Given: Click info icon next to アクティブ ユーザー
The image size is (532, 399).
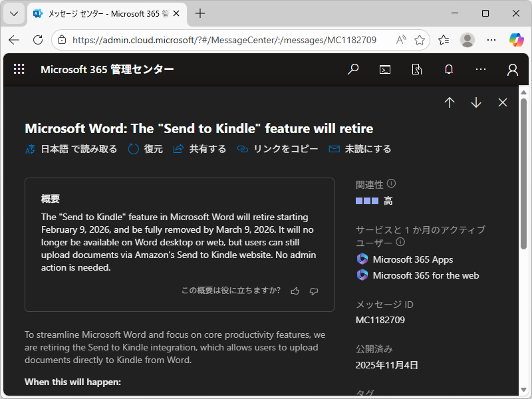Looking at the screenshot, I should [x=400, y=242].
